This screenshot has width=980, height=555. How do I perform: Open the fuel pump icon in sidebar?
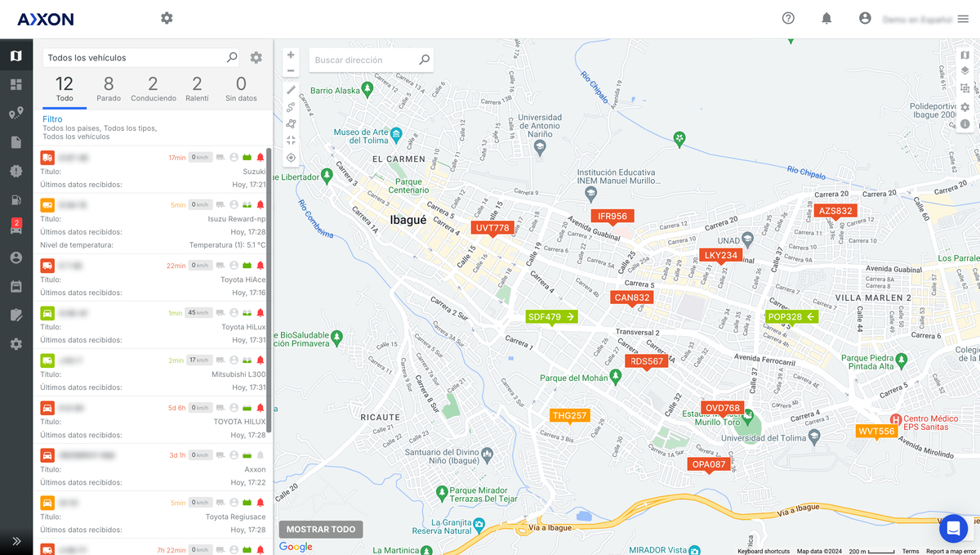coord(16,199)
